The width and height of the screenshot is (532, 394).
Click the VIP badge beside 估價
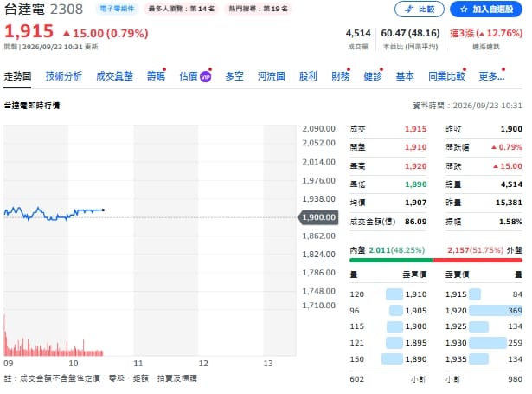[205, 77]
